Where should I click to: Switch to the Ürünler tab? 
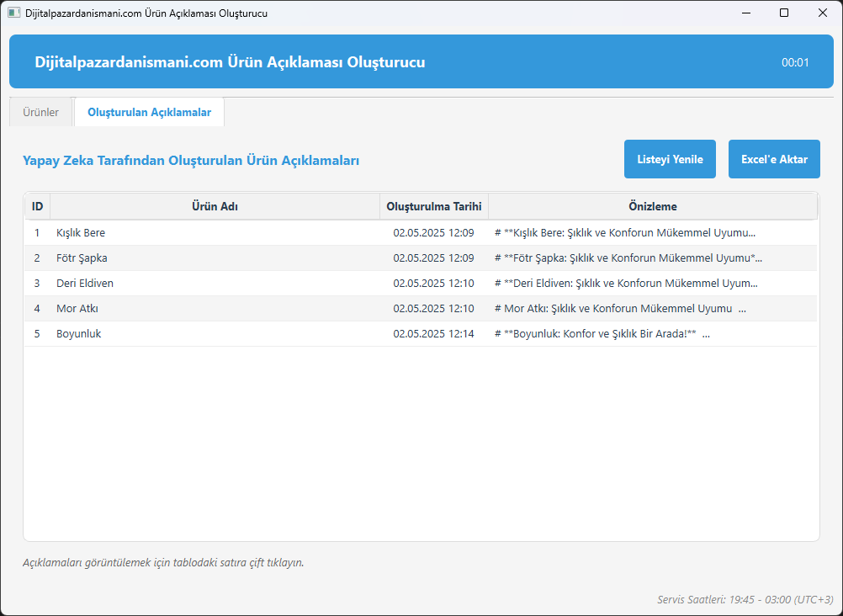tap(41, 113)
